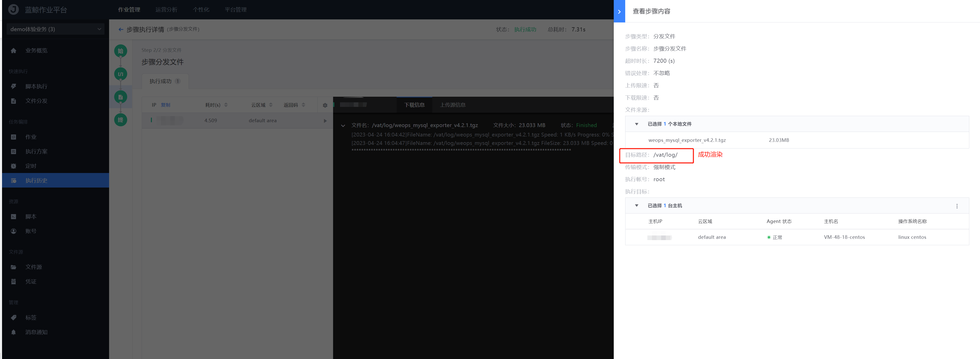Click 脚本执行 lightning icon

pyautogui.click(x=13, y=86)
